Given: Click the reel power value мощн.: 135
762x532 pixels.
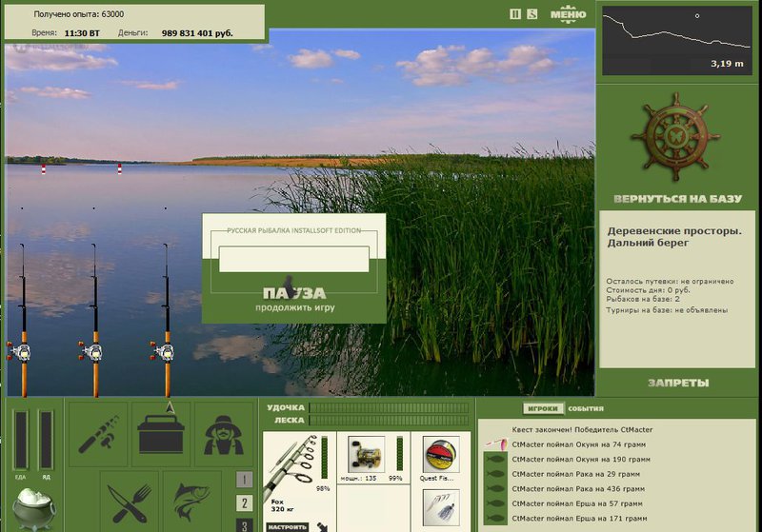Looking at the screenshot, I should tap(358, 478).
